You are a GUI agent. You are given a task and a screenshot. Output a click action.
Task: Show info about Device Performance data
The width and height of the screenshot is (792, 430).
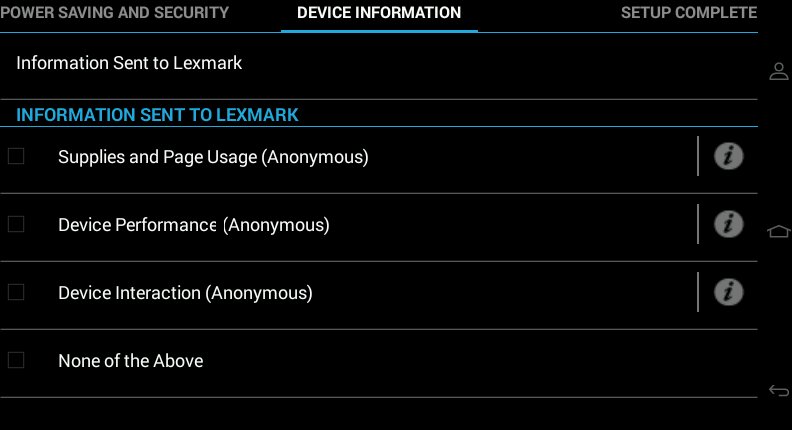728,224
